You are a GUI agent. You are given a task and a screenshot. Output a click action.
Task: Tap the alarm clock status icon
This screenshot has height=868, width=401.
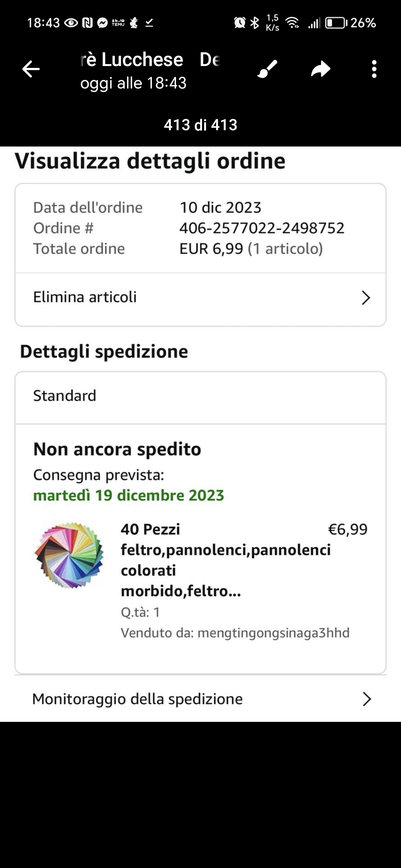239,23
